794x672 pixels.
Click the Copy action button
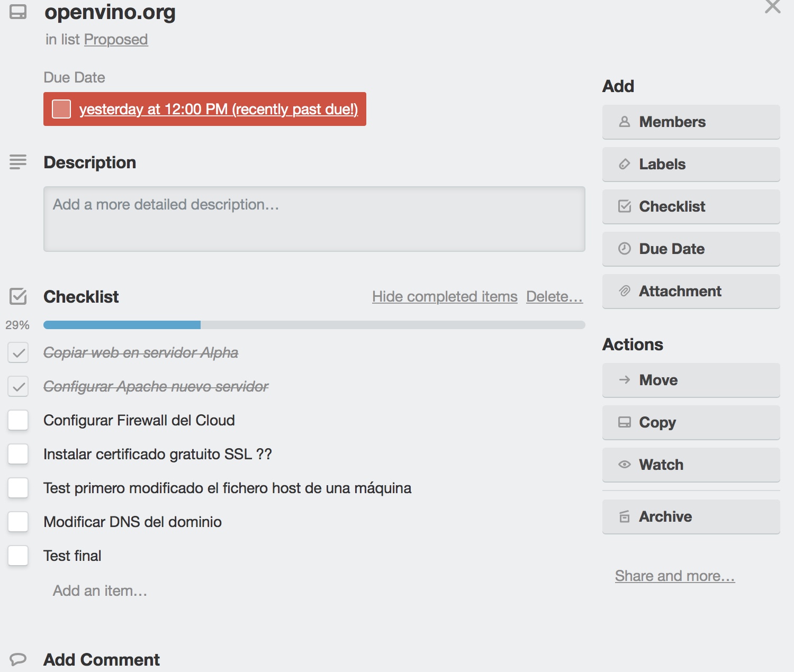691,422
